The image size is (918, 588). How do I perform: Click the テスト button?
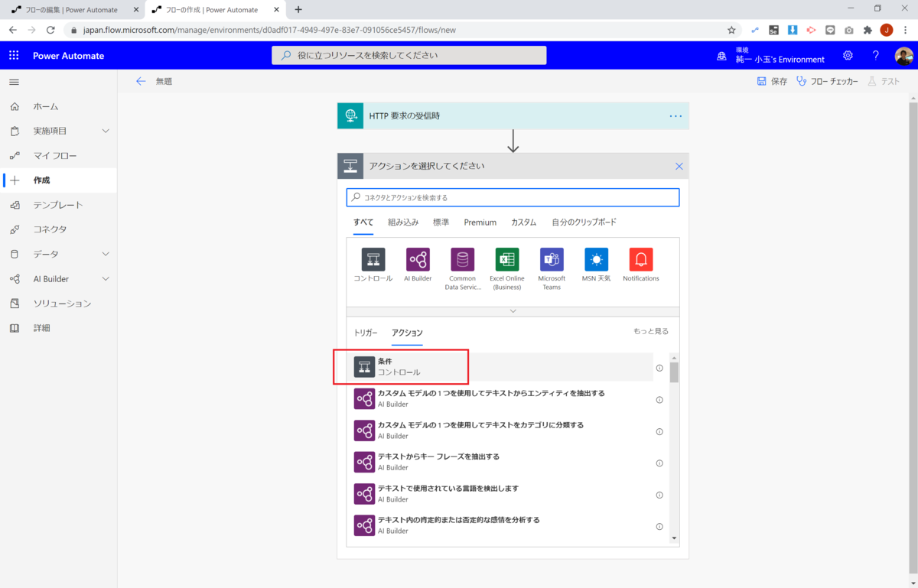coord(884,81)
